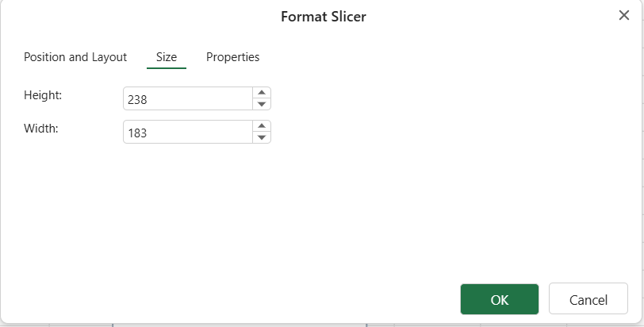Open the Properties tab

click(232, 56)
